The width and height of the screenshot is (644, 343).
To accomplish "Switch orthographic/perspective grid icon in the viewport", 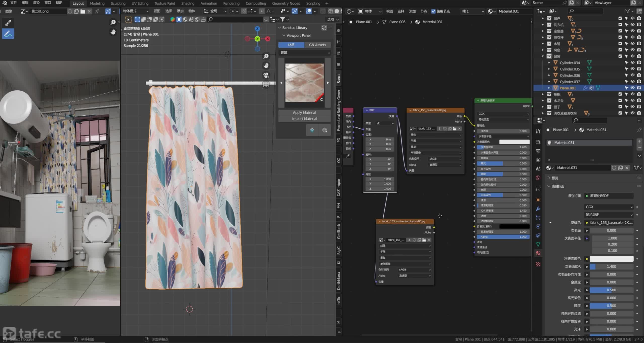I will 266,85.
